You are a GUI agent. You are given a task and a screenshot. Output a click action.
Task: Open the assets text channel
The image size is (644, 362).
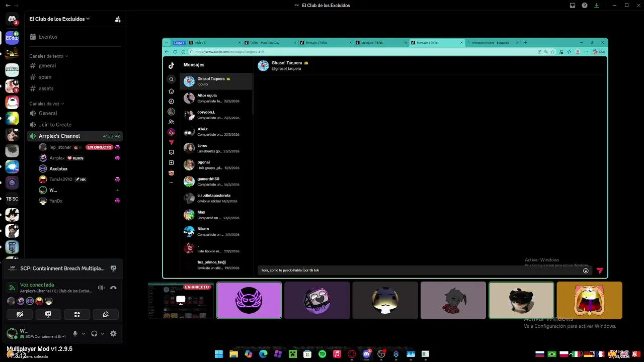point(46,88)
